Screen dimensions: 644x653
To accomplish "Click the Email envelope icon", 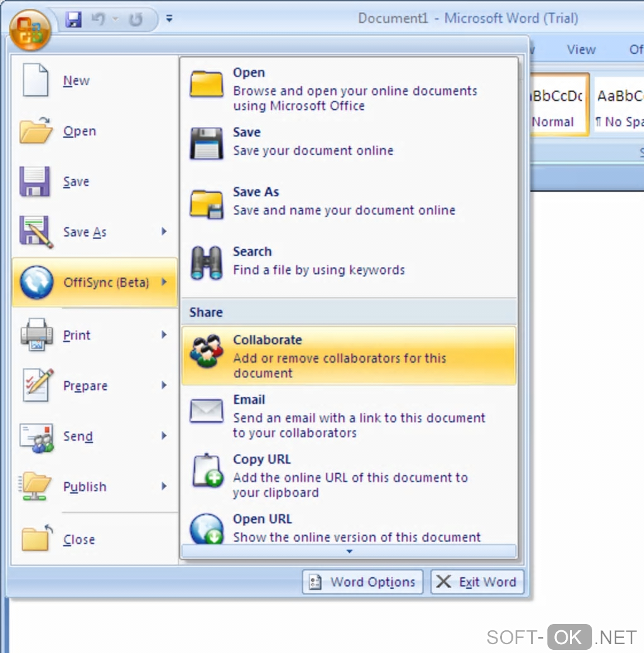I will [x=206, y=411].
